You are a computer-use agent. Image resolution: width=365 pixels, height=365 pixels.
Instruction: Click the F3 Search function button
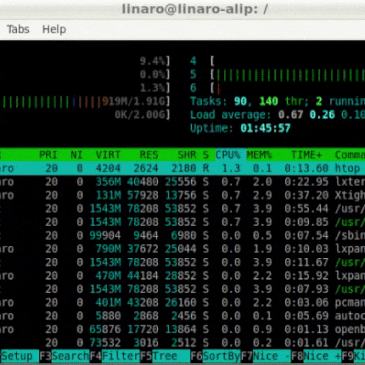tap(64, 356)
